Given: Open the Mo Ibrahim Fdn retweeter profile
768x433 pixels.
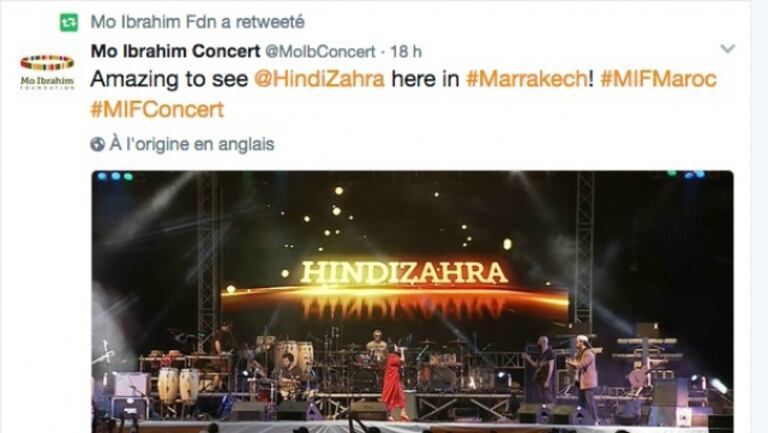Looking at the screenshot, I should pos(153,22).
